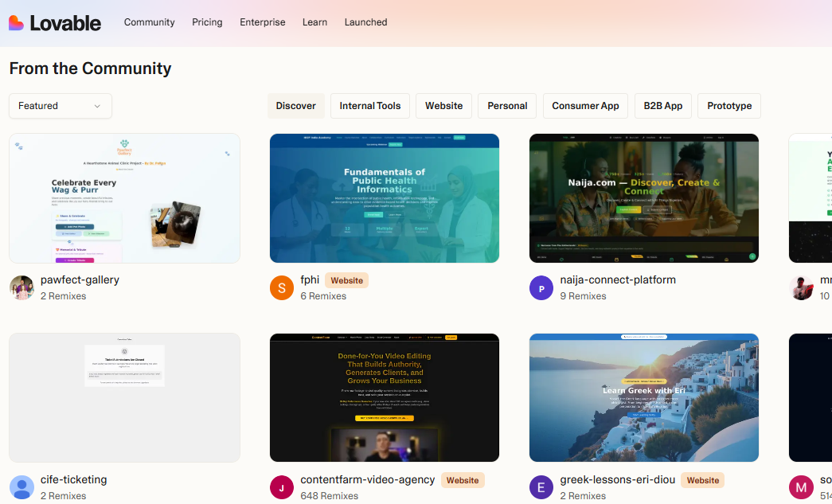This screenshot has width=832, height=504.
Task: Open the Community nav menu
Action: (149, 22)
